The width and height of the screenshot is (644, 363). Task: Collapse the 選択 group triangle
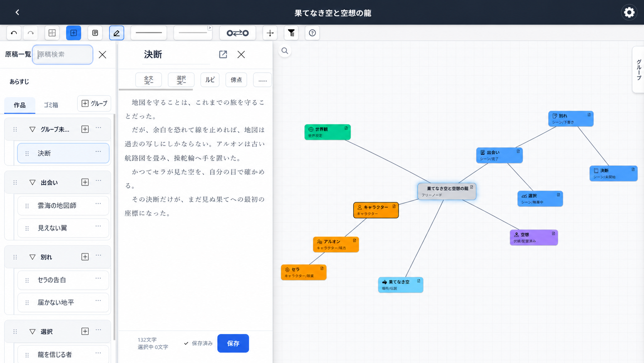(32, 332)
